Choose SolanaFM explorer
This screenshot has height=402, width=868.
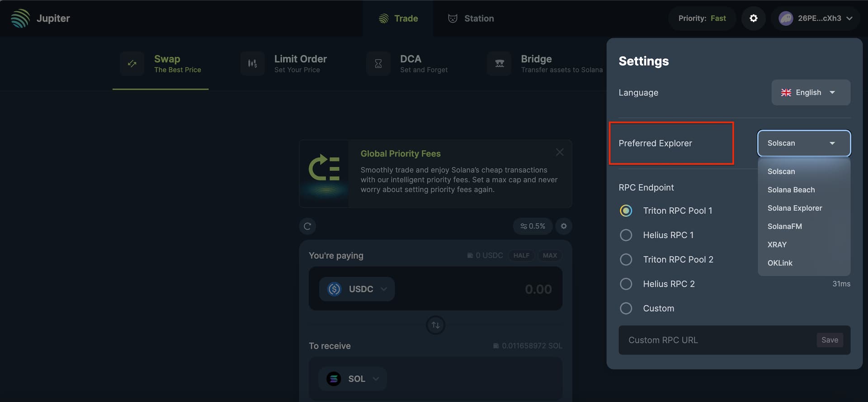click(x=804, y=227)
